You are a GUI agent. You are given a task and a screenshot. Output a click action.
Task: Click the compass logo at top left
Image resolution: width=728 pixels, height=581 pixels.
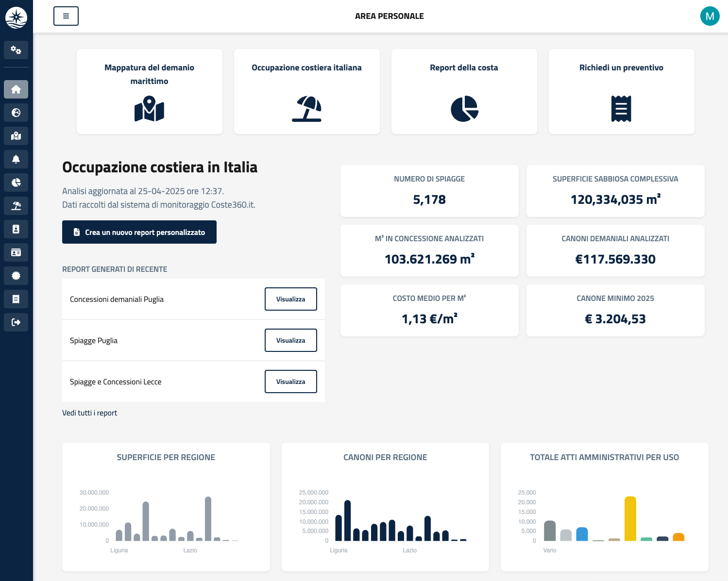pos(16,18)
